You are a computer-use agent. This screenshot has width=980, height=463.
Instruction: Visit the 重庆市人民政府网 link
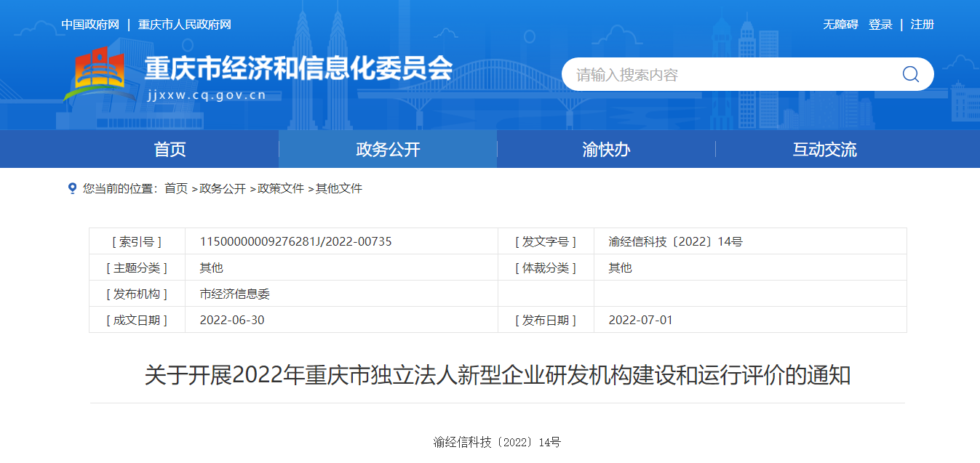(x=185, y=25)
